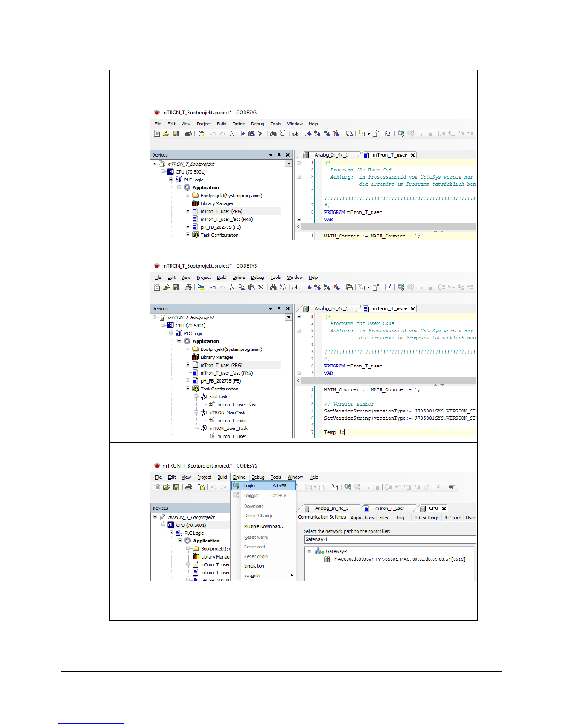Collapse mTRON_MainTask node in middle screenshot
Image resolution: width=563 pixels, height=728 pixels.
pyautogui.click(x=196, y=412)
